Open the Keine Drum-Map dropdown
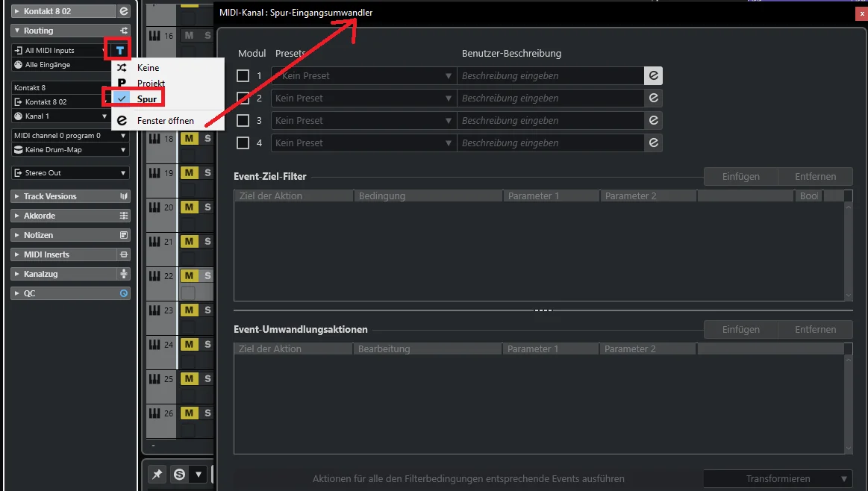 click(x=70, y=150)
